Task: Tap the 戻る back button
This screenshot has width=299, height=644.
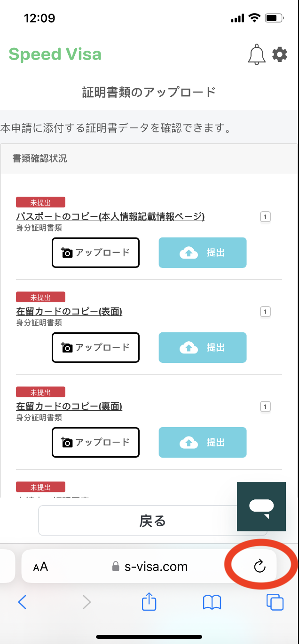Action: click(153, 521)
